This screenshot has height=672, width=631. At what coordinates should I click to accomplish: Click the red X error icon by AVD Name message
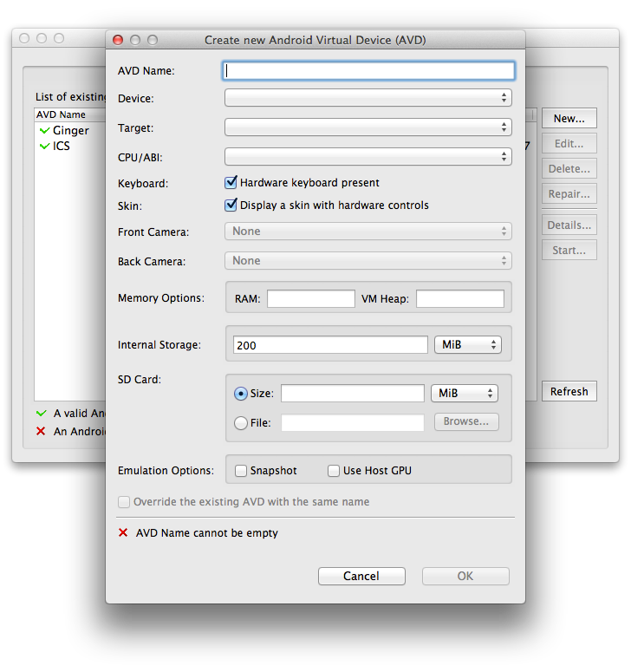coord(123,532)
